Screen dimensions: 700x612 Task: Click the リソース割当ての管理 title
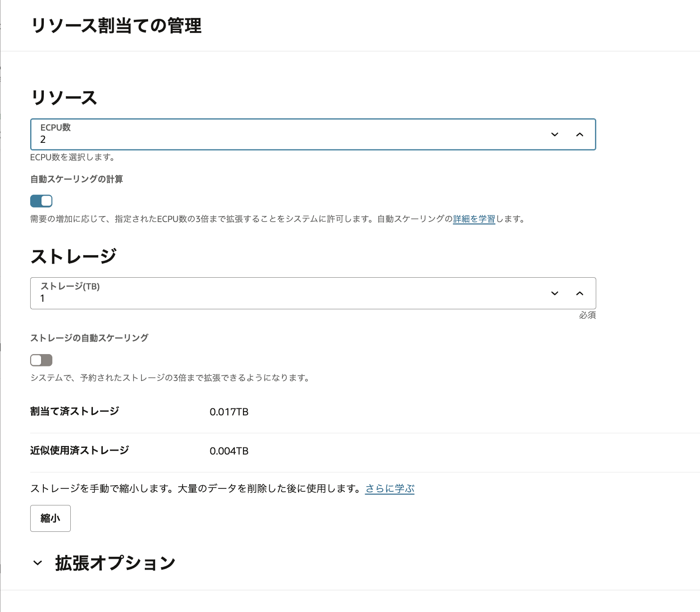tap(116, 25)
